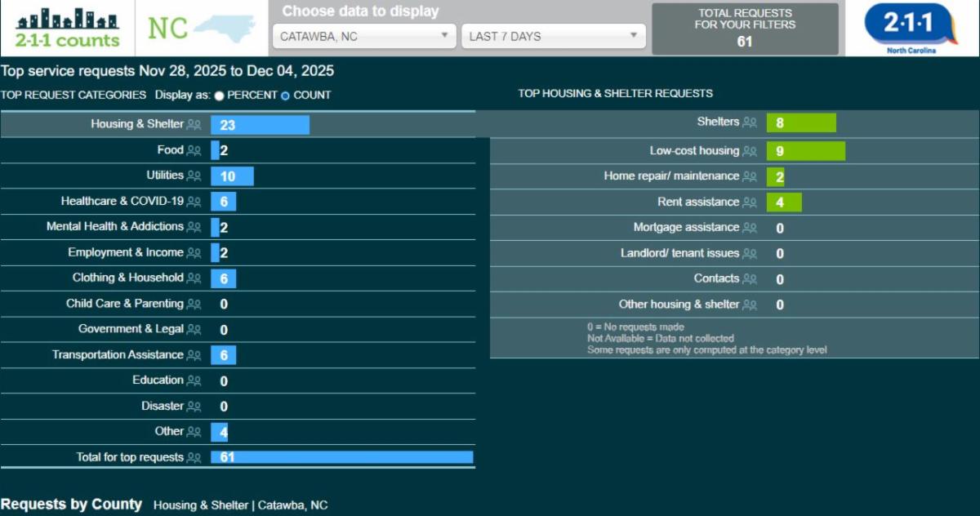This screenshot has width=980, height=516.
Task: Click the blue Housing & Shelter bar
Action: (x=260, y=125)
